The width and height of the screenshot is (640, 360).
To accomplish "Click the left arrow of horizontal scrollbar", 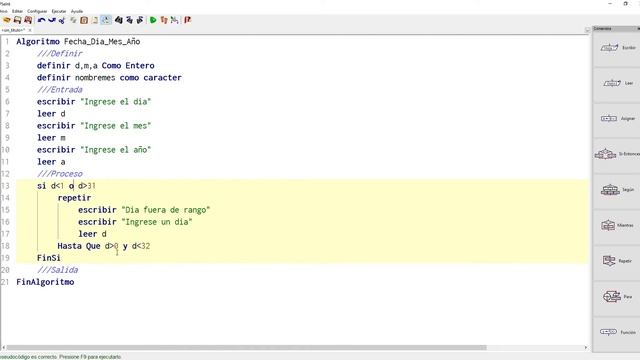I will [4, 348].
